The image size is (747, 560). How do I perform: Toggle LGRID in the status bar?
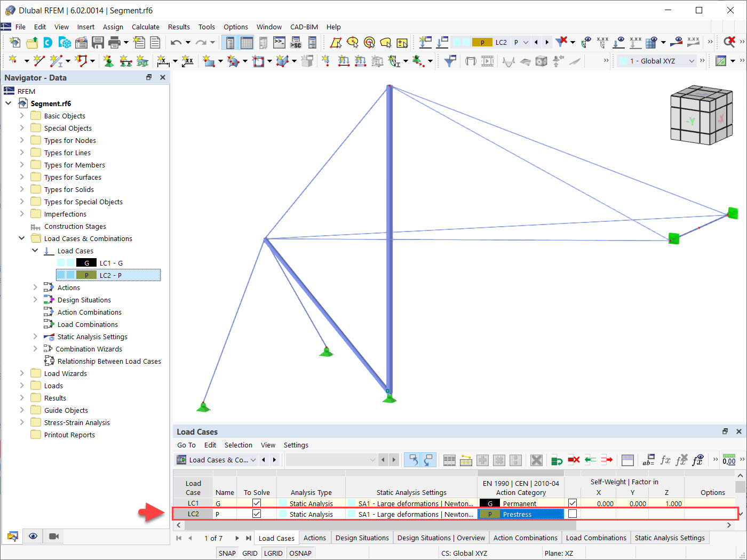(x=273, y=553)
